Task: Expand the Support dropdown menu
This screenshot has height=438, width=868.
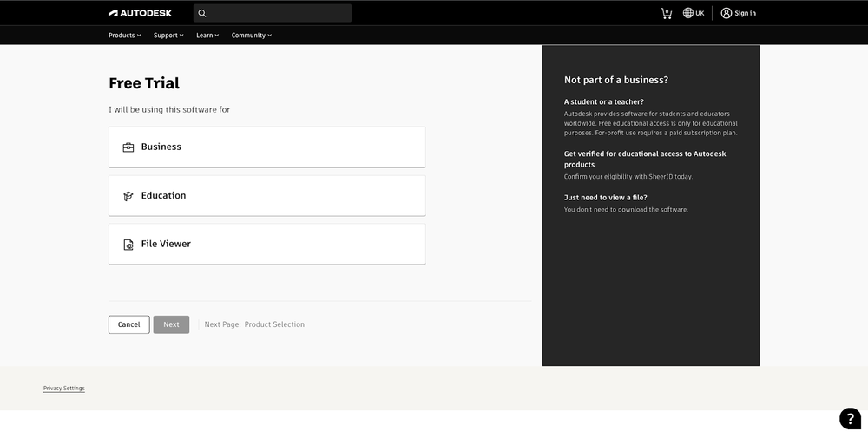Action: [x=168, y=36]
